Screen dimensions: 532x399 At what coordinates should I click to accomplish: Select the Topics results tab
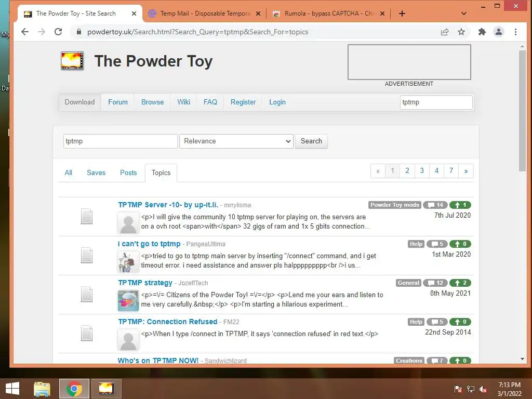coord(161,172)
